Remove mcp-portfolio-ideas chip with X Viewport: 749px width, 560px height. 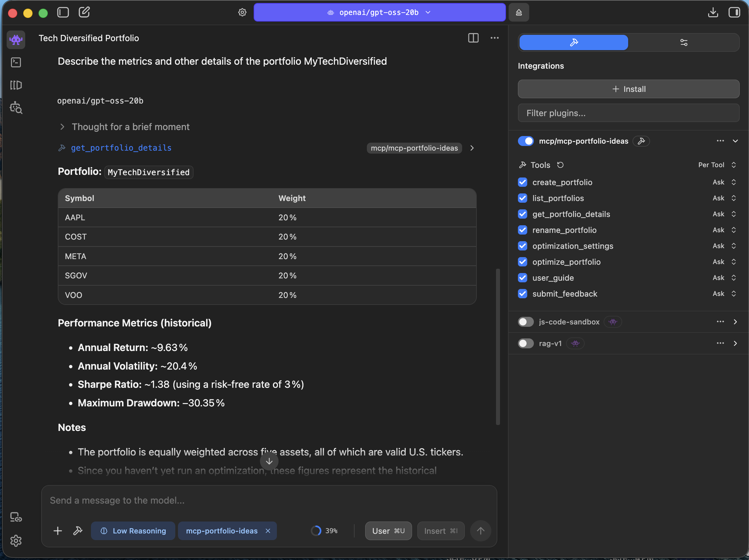(268, 530)
